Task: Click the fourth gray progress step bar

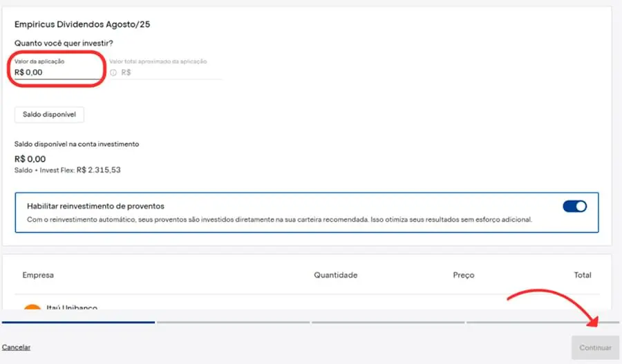Action: [543, 322]
